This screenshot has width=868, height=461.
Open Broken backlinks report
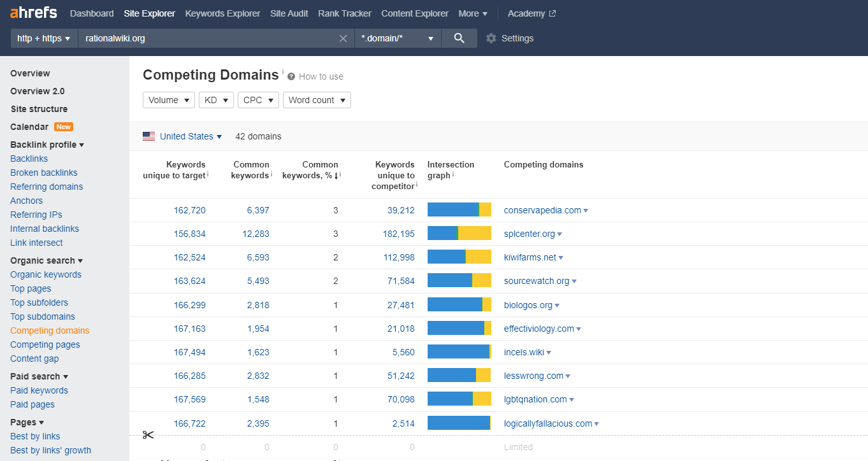coord(44,173)
